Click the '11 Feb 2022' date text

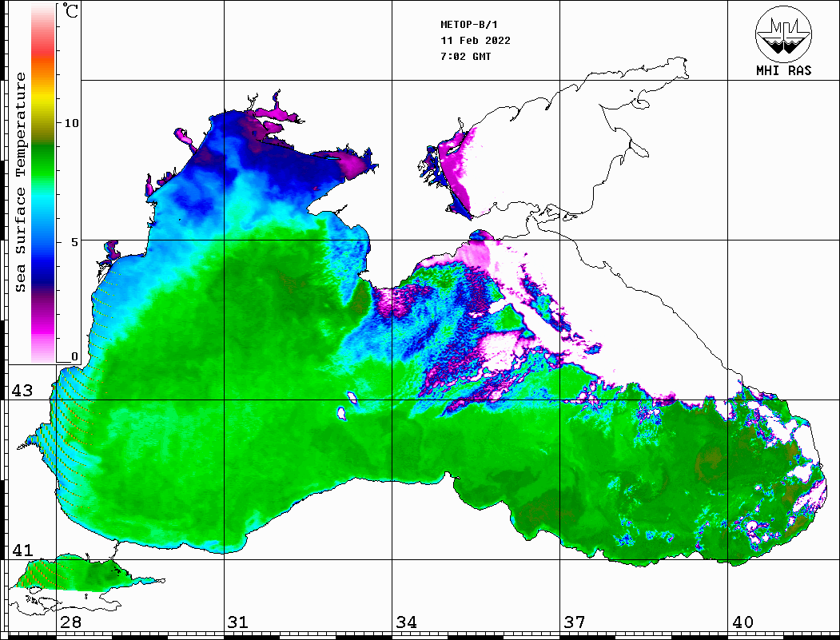point(476,41)
